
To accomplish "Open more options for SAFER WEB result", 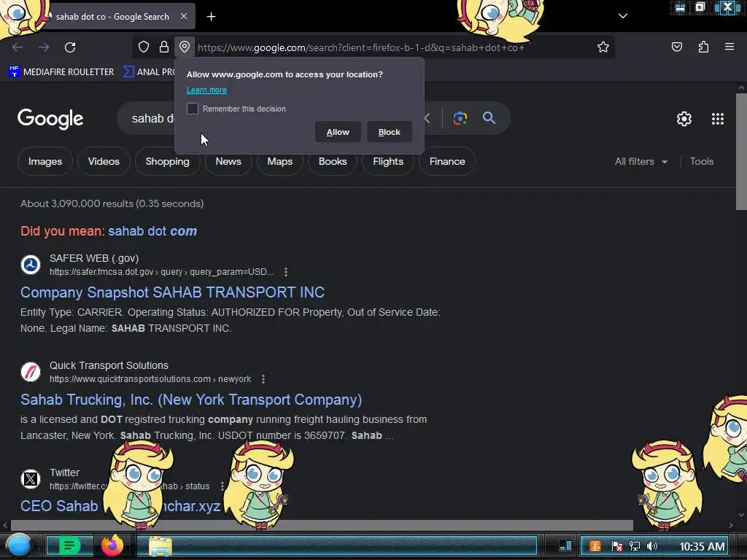I will 285,272.
